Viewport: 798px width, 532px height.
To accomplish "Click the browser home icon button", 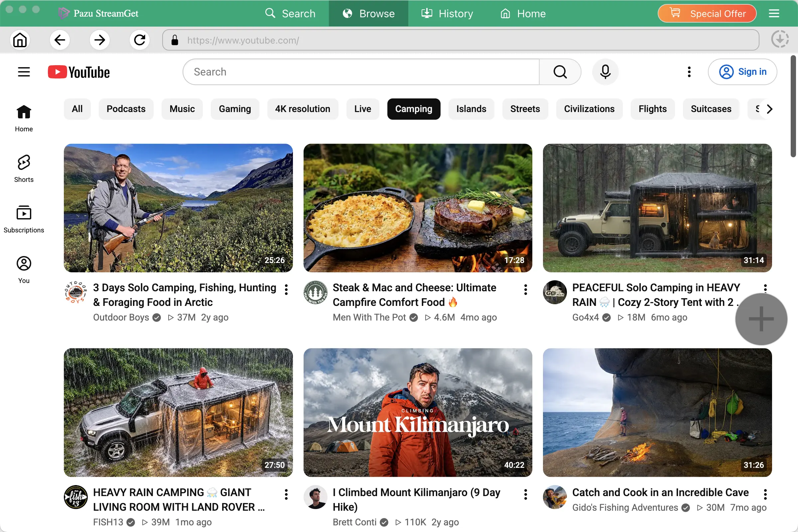I will (x=20, y=40).
